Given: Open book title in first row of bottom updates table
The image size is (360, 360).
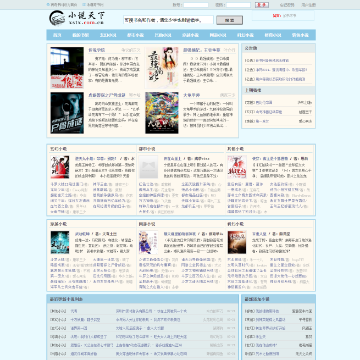Looking at the screenshot, I should (74, 311).
